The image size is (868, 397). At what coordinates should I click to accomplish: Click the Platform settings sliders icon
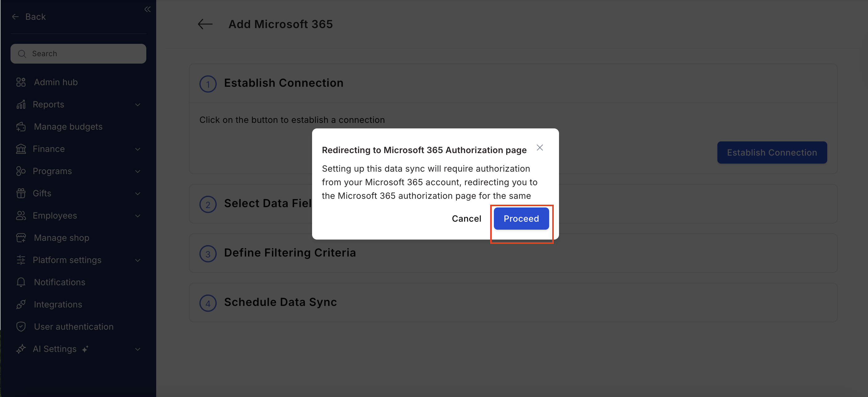click(21, 260)
